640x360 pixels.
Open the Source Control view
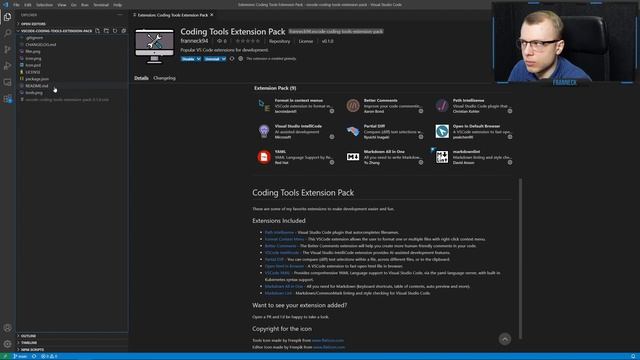click(x=7, y=49)
